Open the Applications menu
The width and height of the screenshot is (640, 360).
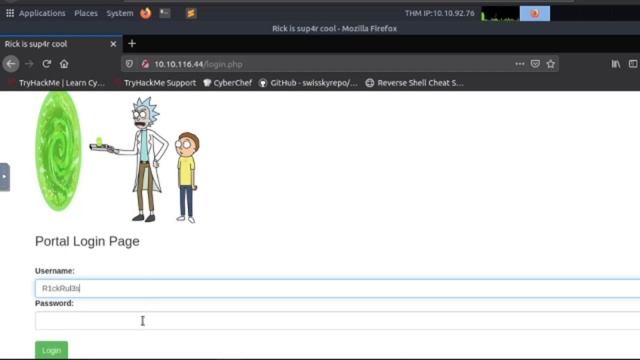click(x=42, y=13)
